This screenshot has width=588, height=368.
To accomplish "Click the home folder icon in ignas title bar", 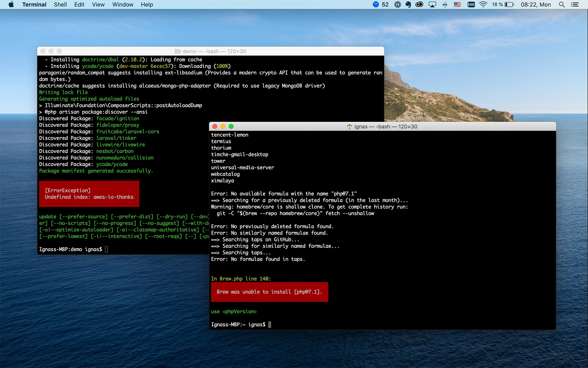I will point(349,127).
